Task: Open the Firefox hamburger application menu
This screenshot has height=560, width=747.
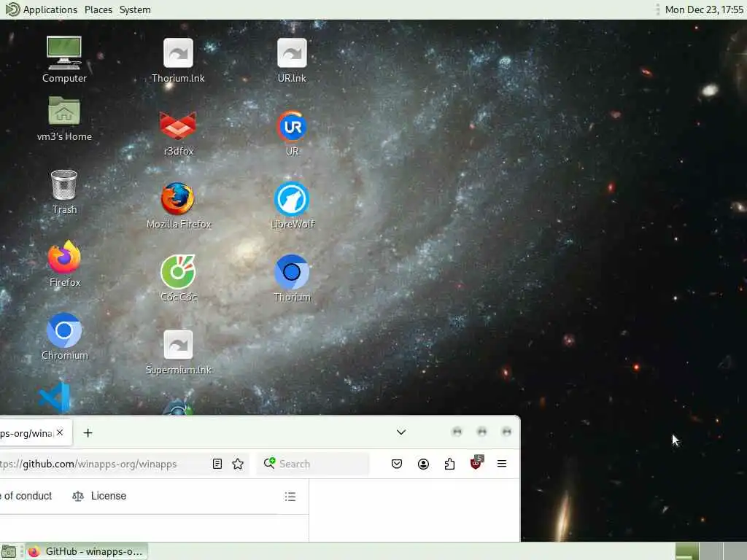Action: pyautogui.click(x=502, y=463)
